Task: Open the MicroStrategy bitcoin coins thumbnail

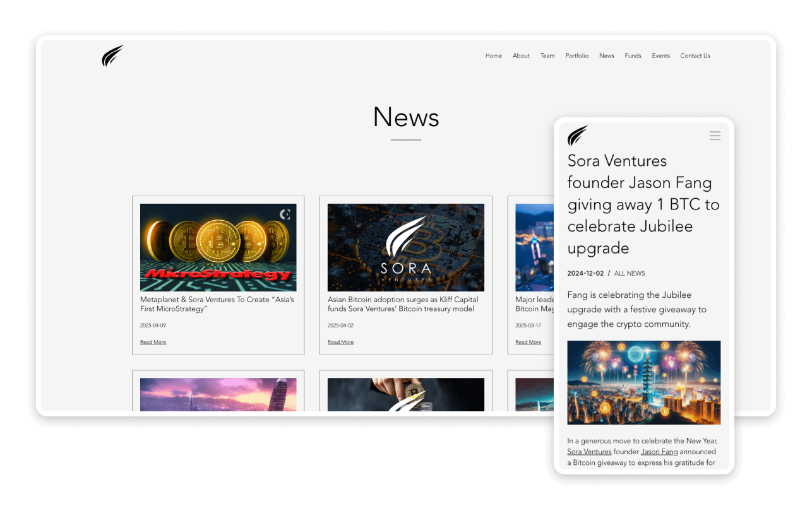Action: pyautogui.click(x=218, y=247)
